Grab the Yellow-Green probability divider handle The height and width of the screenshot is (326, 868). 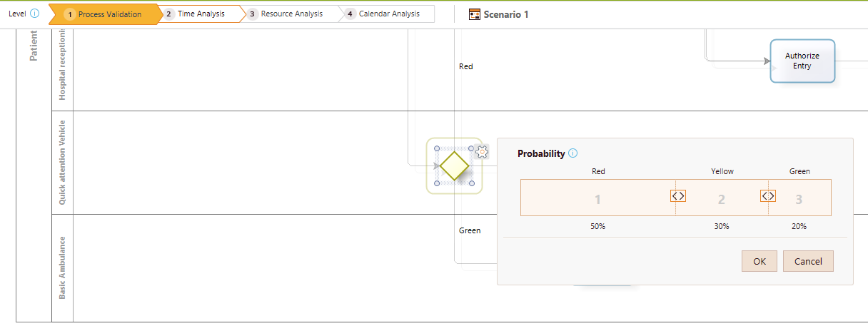click(768, 195)
